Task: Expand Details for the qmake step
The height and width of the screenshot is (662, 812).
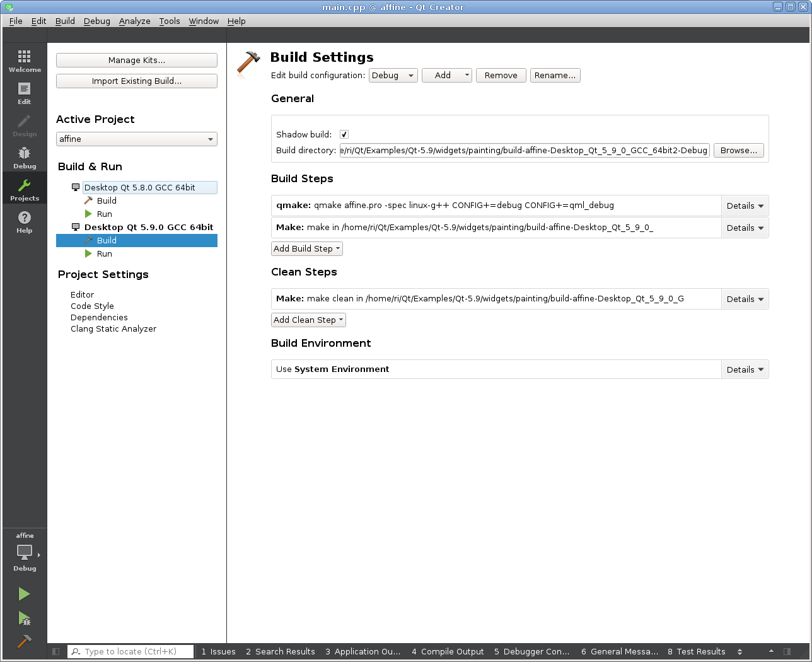Action: click(x=745, y=206)
